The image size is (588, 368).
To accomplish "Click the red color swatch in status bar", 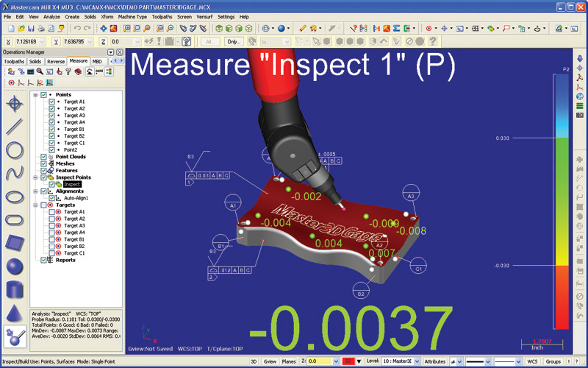I will (x=348, y=361).
